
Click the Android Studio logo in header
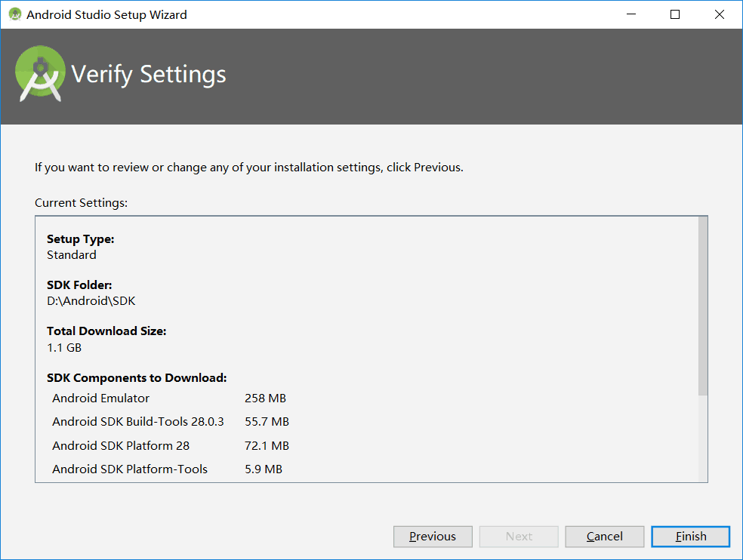point(40,73)
